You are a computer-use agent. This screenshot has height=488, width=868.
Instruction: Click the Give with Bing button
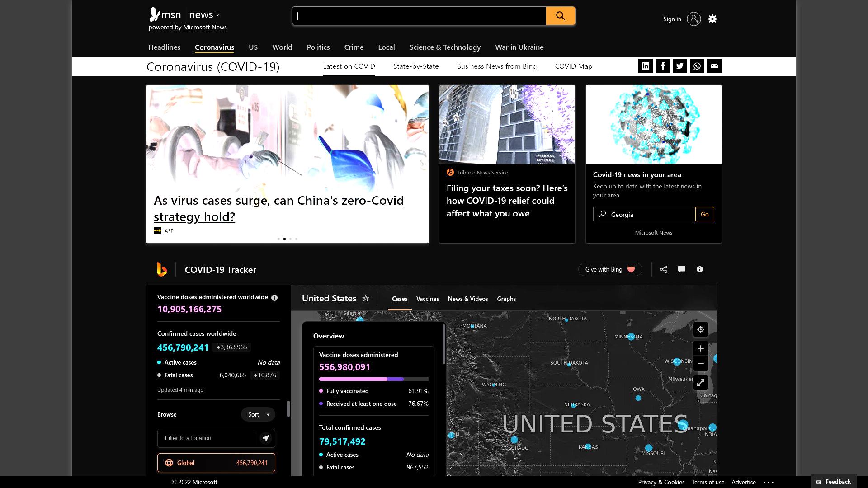coord(610,269)
